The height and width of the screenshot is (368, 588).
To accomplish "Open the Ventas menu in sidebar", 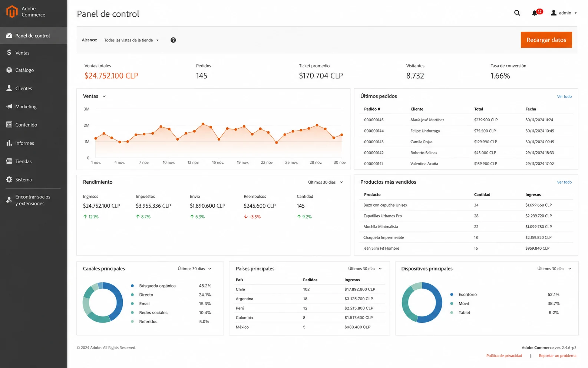I will pos(33,53).
